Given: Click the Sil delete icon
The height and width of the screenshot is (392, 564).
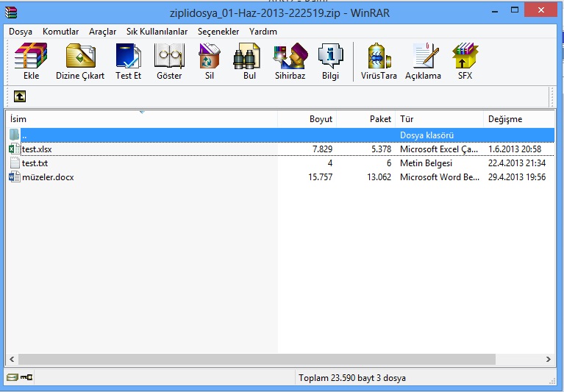Looking at the screenshot, I should [210, 56].
